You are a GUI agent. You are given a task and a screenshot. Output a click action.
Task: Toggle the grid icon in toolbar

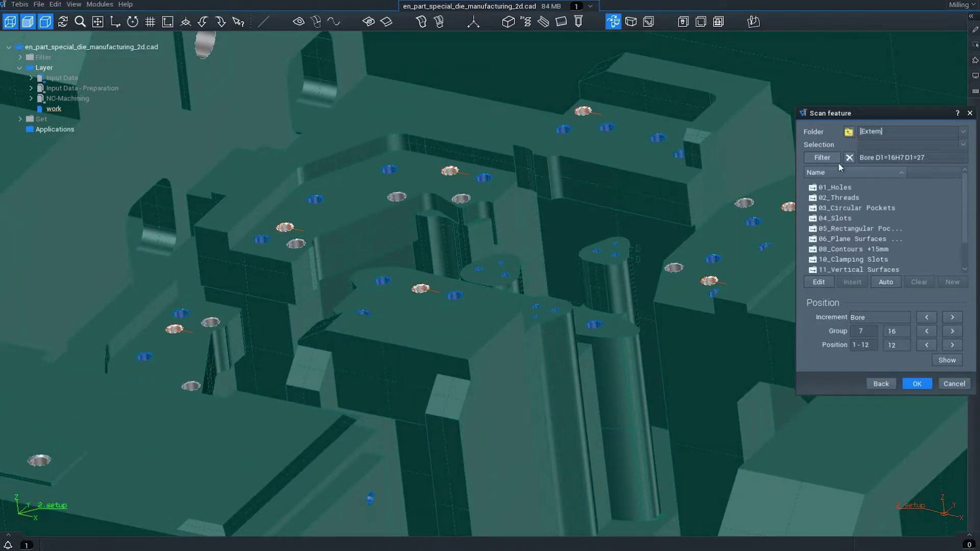point(150,21)
